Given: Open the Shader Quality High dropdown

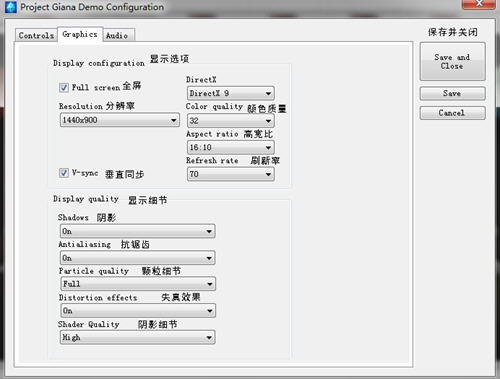Looking at the screenshot, I should click(138, 337).
